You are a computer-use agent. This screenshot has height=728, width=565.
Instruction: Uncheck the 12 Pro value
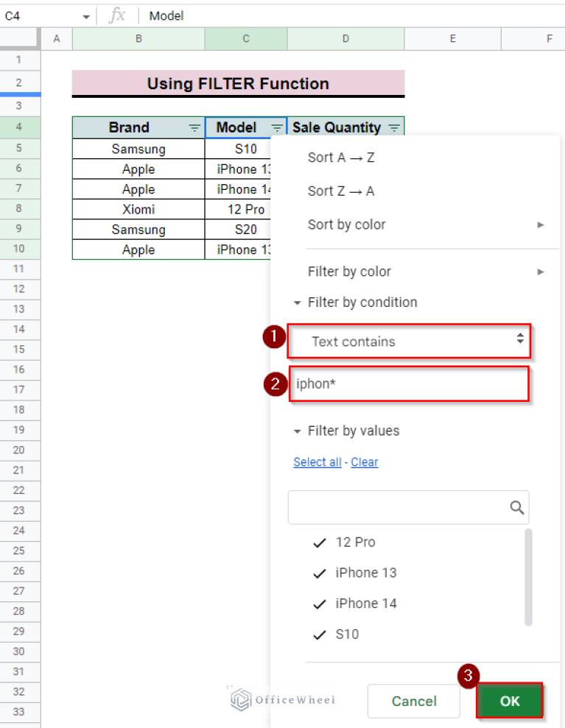319,543
